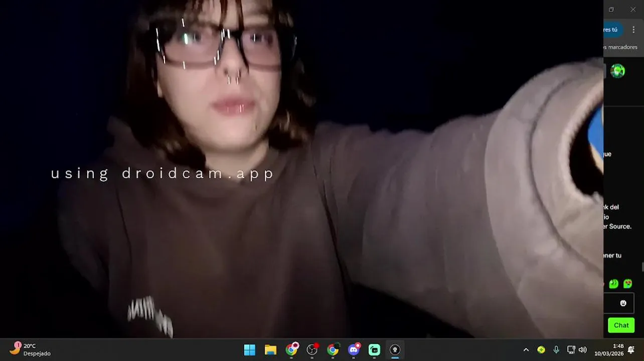644x361 pixels.
Task: Open network status in system tray
Action: click(x=571, y=350)
